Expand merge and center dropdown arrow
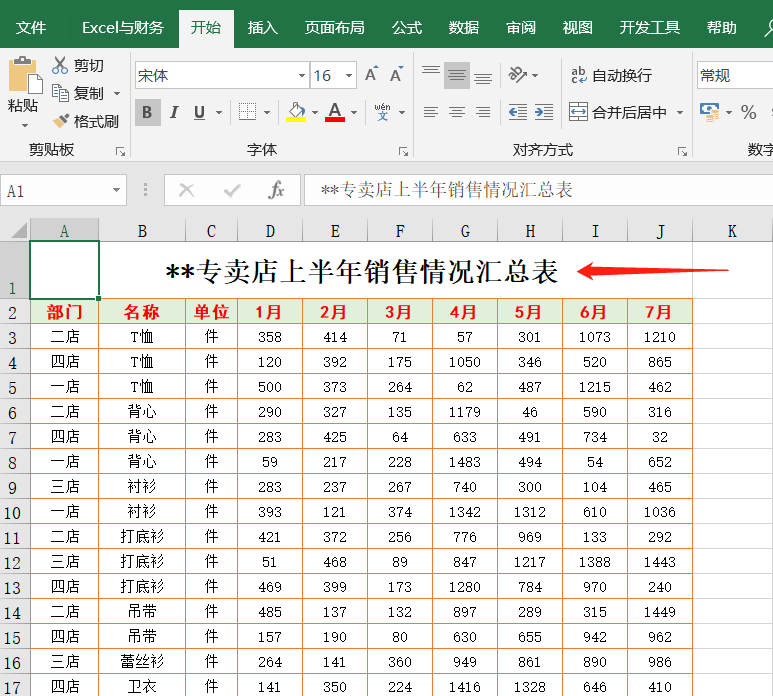 pyautogui.click(x=680, y=113)
